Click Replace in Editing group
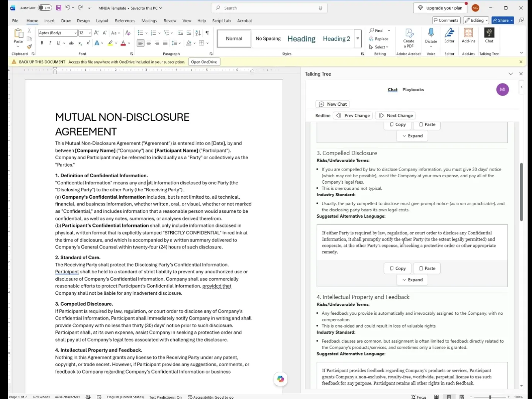 pos(378,39)
